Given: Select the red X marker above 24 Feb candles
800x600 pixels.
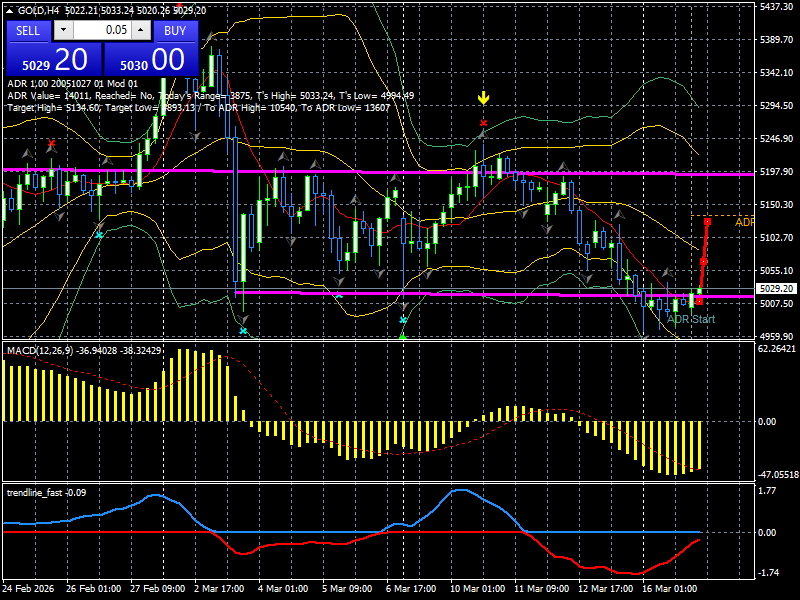Looking at the screenshot, I should 51,143.
